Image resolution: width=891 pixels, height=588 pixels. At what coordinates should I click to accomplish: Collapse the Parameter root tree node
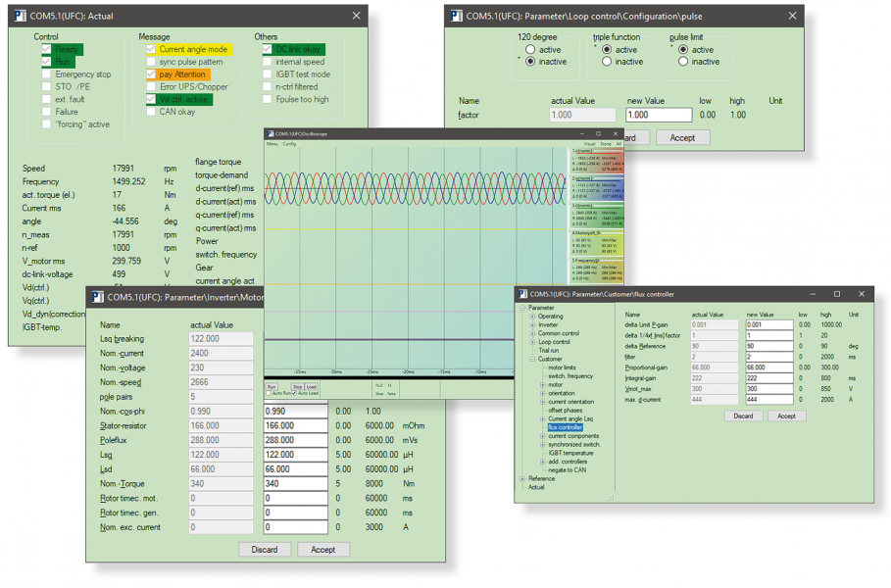[x=522, y=308]
